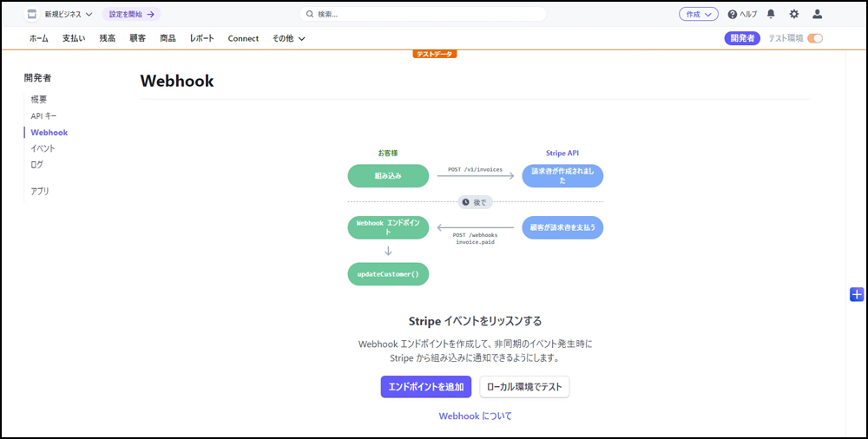Screen dimensions: 868x439
Task: Click the updateCustomer() diagram node
Action: 388,274
